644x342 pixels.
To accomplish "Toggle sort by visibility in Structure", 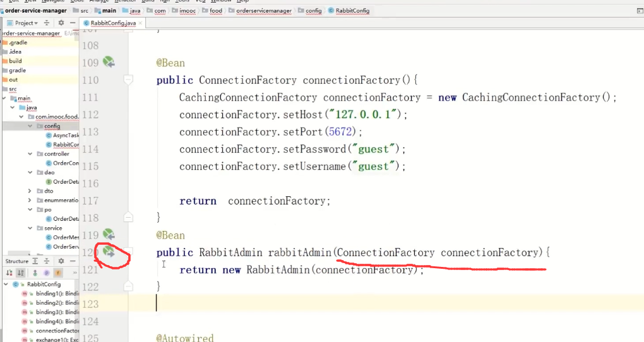I will click(x=9, y=273).
